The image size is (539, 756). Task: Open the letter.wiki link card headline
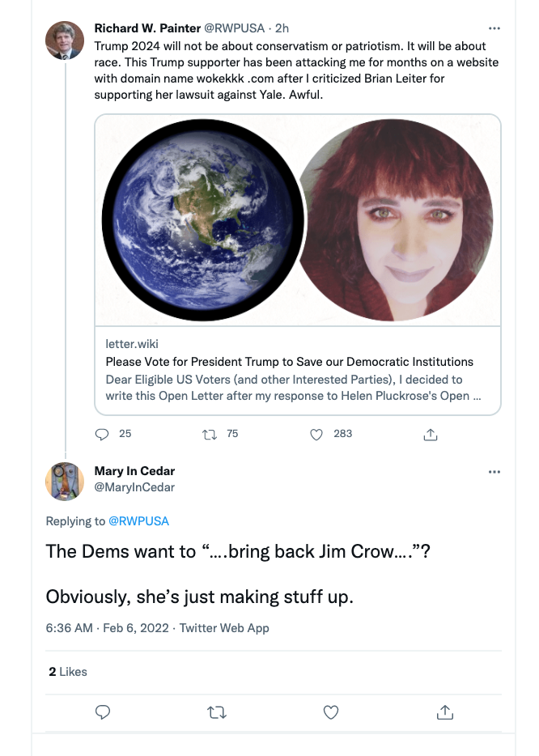(x=289, y=362)
